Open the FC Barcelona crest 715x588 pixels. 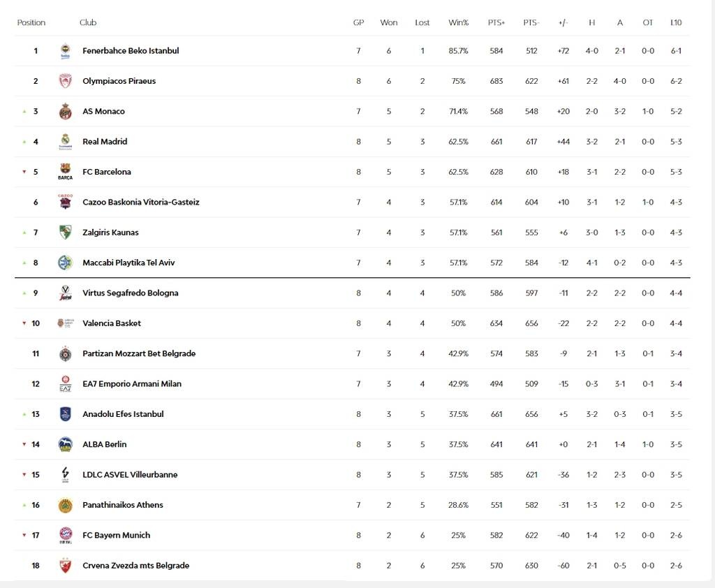click(x=65, y=172)
